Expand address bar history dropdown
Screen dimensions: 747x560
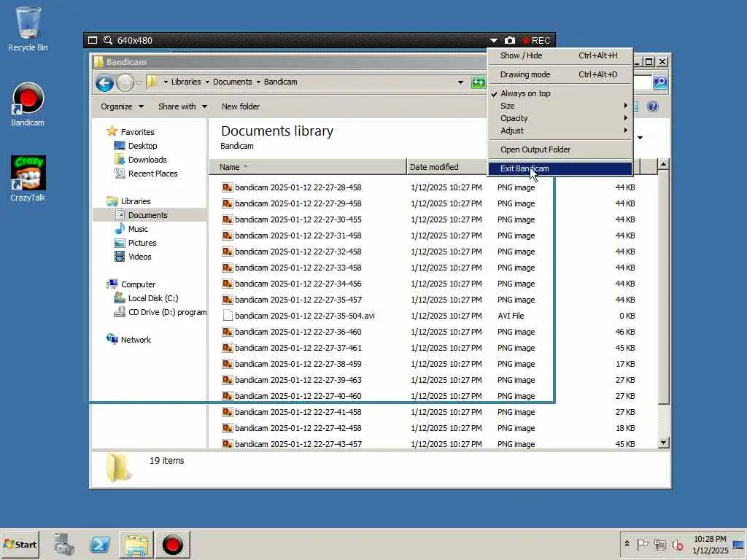pyautogui.click(x=460, y=82)
